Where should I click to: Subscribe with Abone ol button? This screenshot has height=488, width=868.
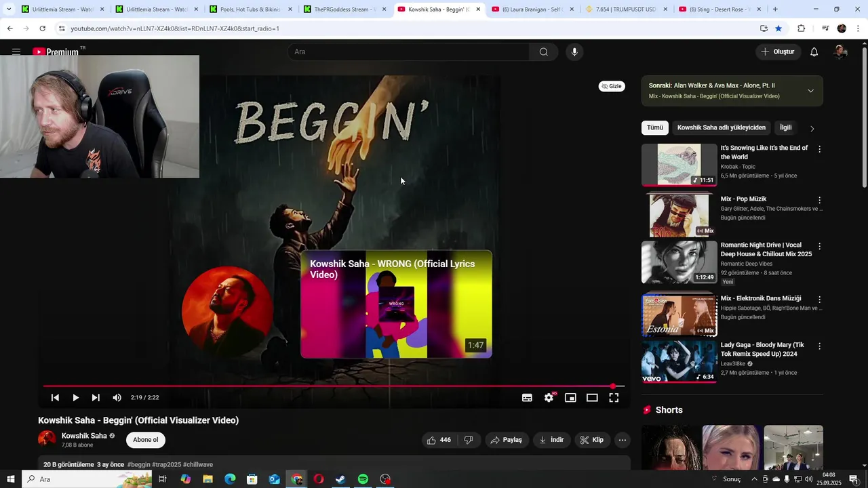[145, 440]
